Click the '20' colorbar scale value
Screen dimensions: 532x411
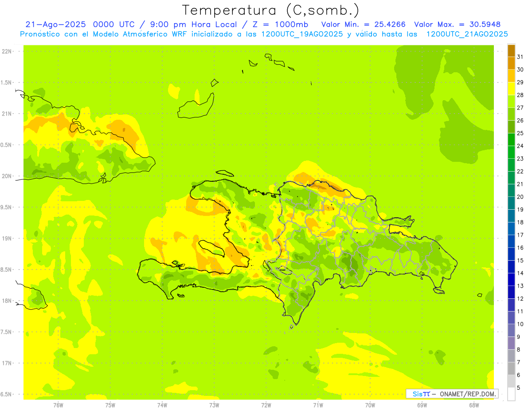point(520,197)
